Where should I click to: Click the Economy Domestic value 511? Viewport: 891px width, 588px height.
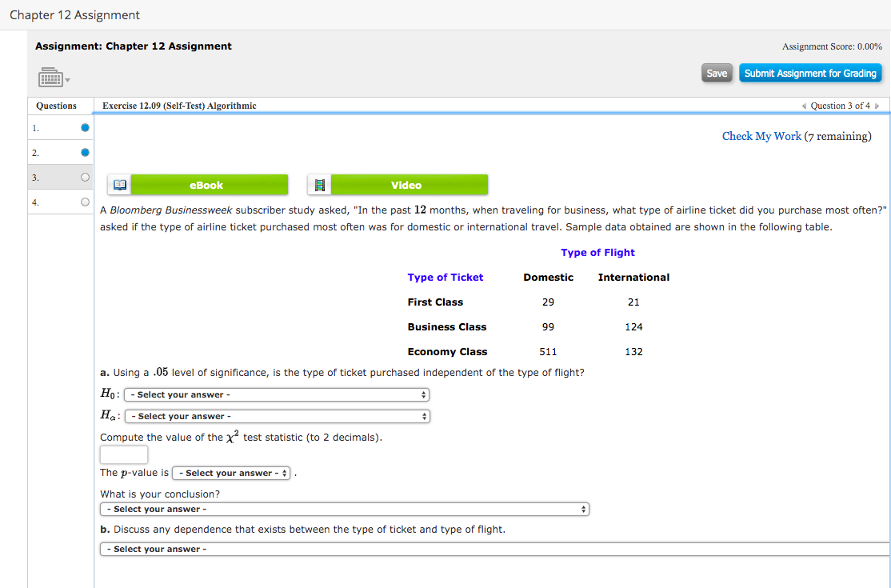pyautogui.click(x=549, y=352)
